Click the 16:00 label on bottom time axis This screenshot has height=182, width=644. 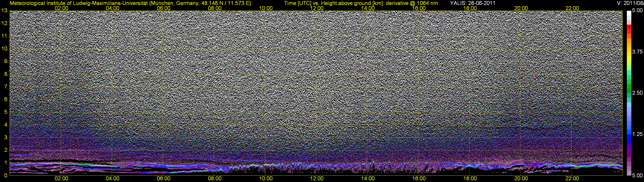coord(419,179)
